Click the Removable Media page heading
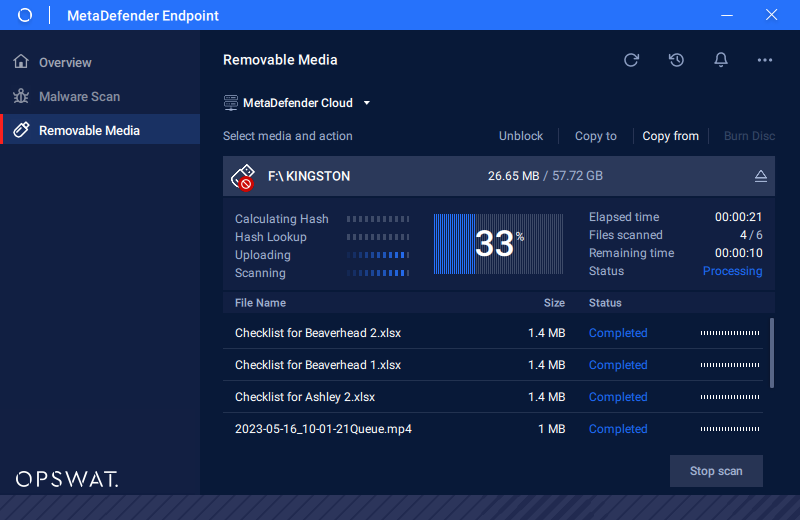The width and height of the screenshot is (800, 520). tap(280, 60)
